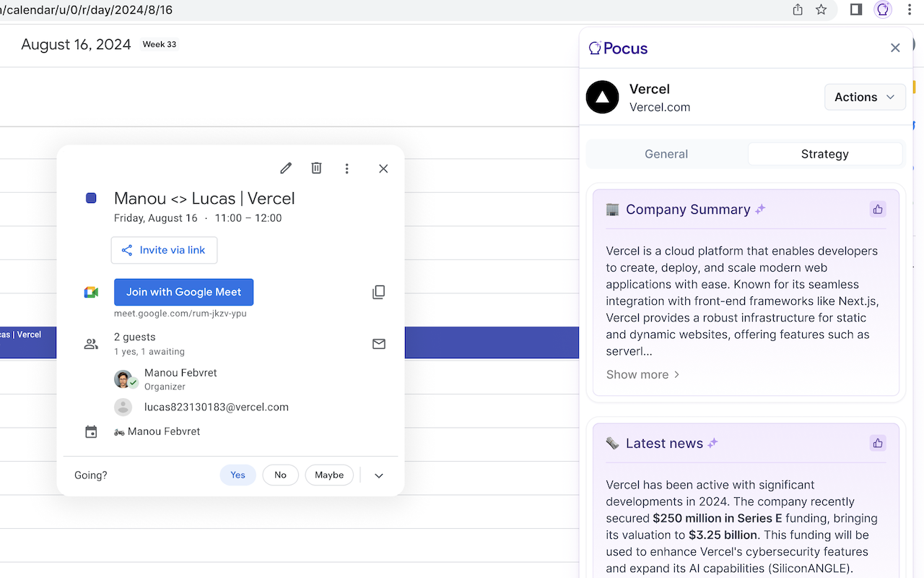Expand RSVP options dropdown arrow
924x578 pixels.
(379, 475)
